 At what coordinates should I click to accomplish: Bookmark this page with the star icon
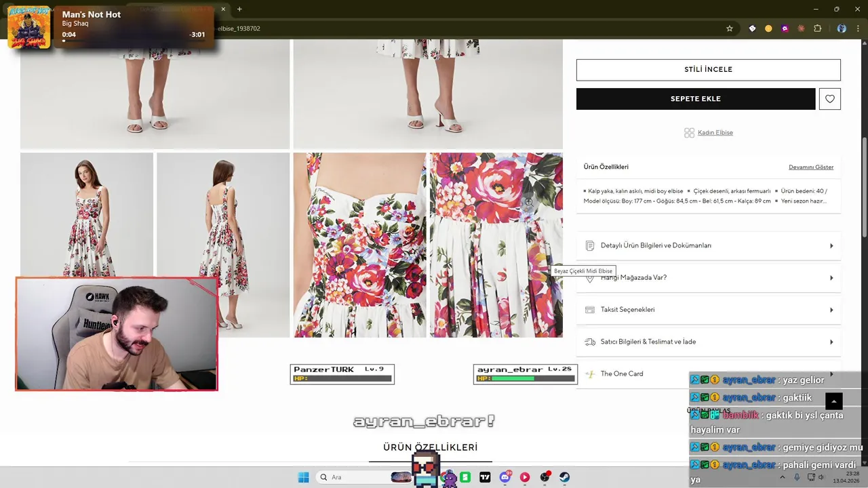[730, 28]
